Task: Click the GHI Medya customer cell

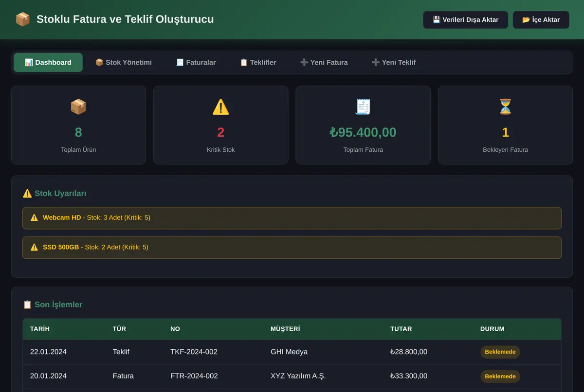Action: click(289, 352)
